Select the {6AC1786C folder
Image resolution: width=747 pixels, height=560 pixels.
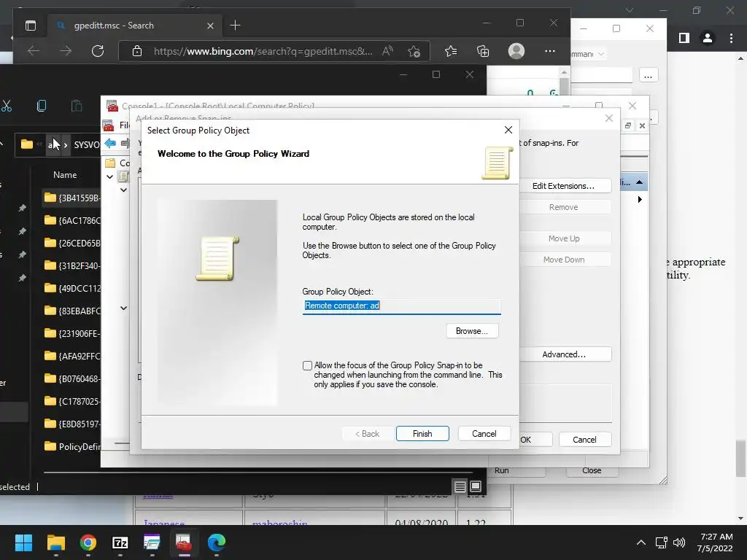pos(72,220)
